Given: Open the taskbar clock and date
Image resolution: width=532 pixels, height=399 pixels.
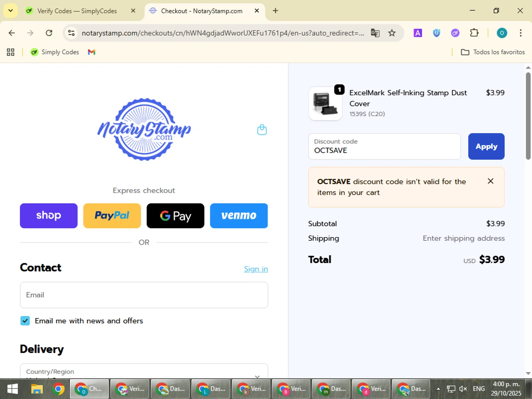Looking at the screenshot, I should point(506,389).
